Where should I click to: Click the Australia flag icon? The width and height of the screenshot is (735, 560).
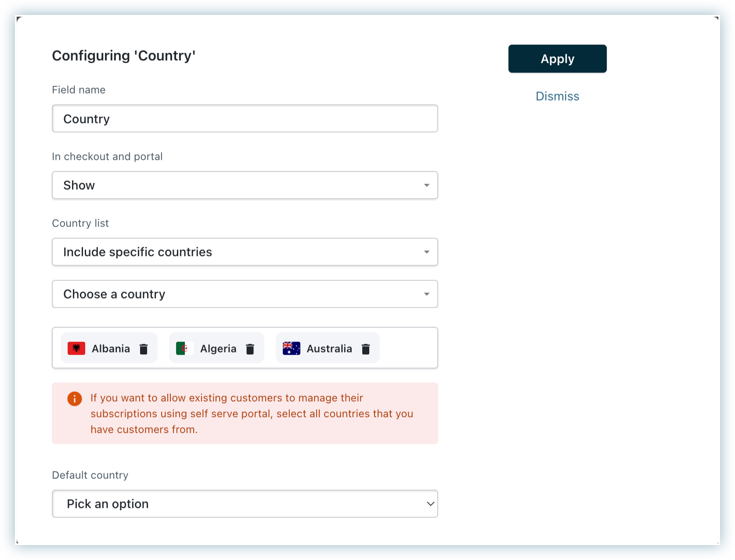tap(292, 348)
